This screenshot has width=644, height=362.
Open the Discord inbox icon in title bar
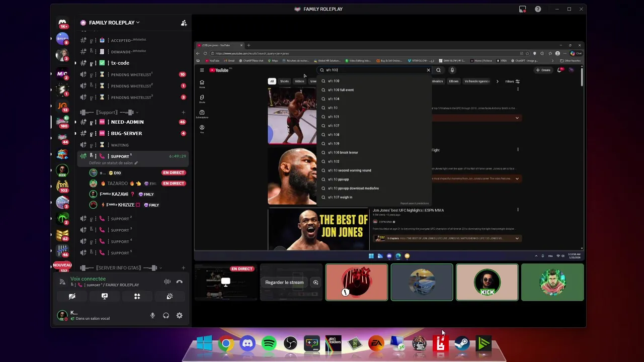pyautogui.click(x=522, y=9)
